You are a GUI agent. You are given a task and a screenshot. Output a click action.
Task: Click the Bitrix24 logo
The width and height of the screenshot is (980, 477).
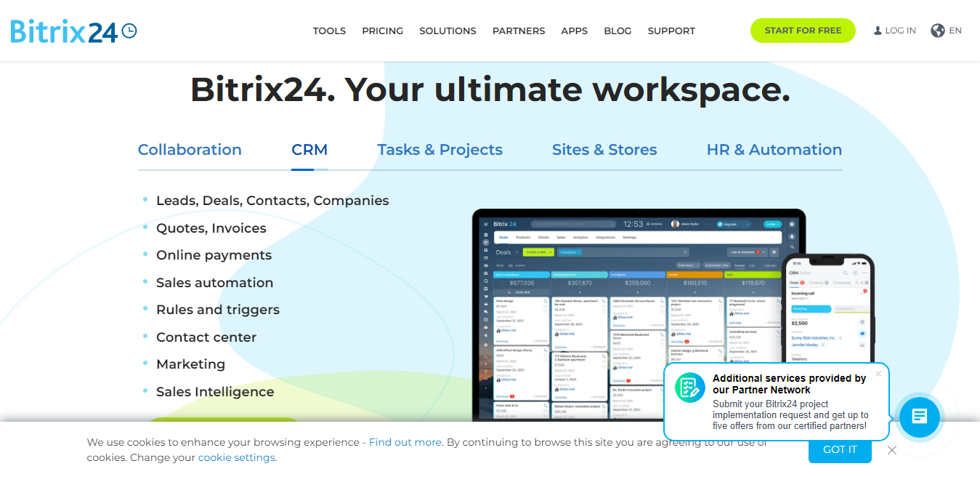click(73, 31)
